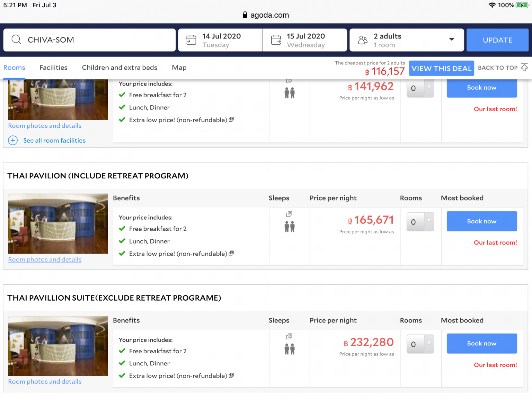
Task: Click BACK TO TOP link
Action: pyautogui.click(x=498, y=68)
